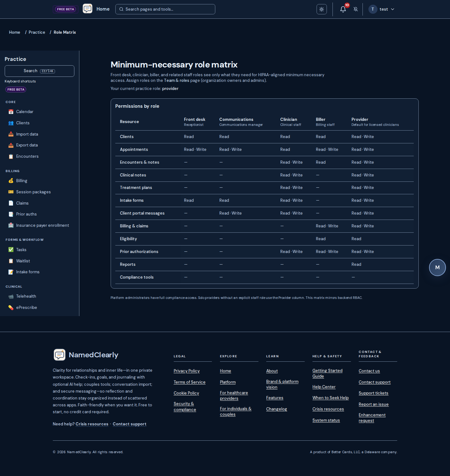This screenshot has height=476, width=450.
Task: Click the Clients icon in sidebar
Action: (11, 123)
